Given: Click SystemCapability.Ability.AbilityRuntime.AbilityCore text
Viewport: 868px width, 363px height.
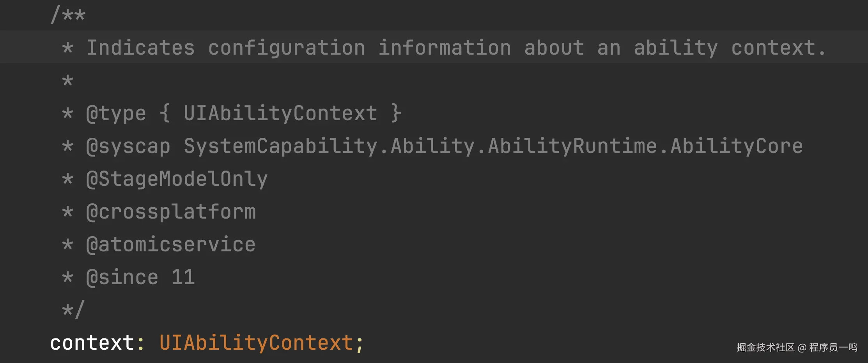Looking at the screenshot, I should (x=493, y=146).
